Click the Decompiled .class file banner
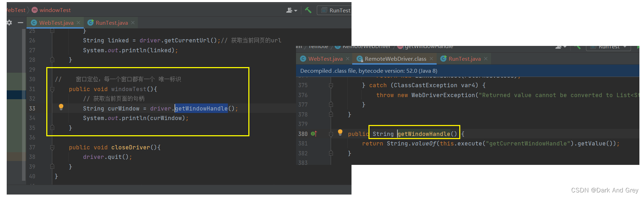This screenshot has width=644, height=197. click(468, 71)
